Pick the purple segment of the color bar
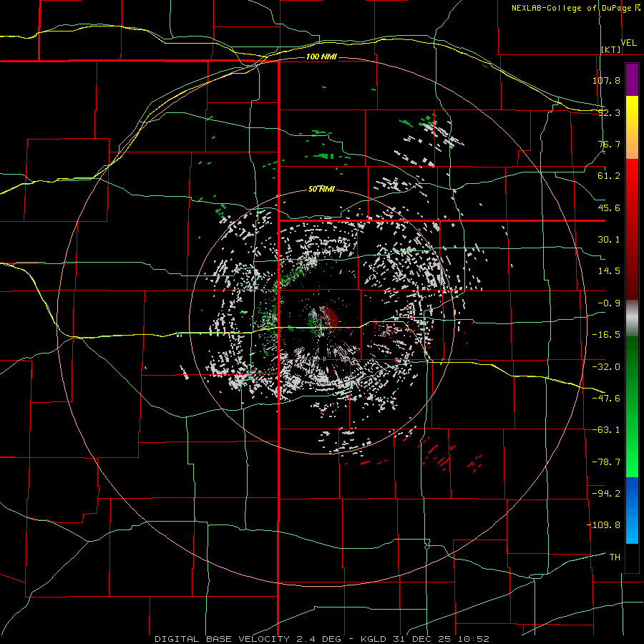 (632, 79)
